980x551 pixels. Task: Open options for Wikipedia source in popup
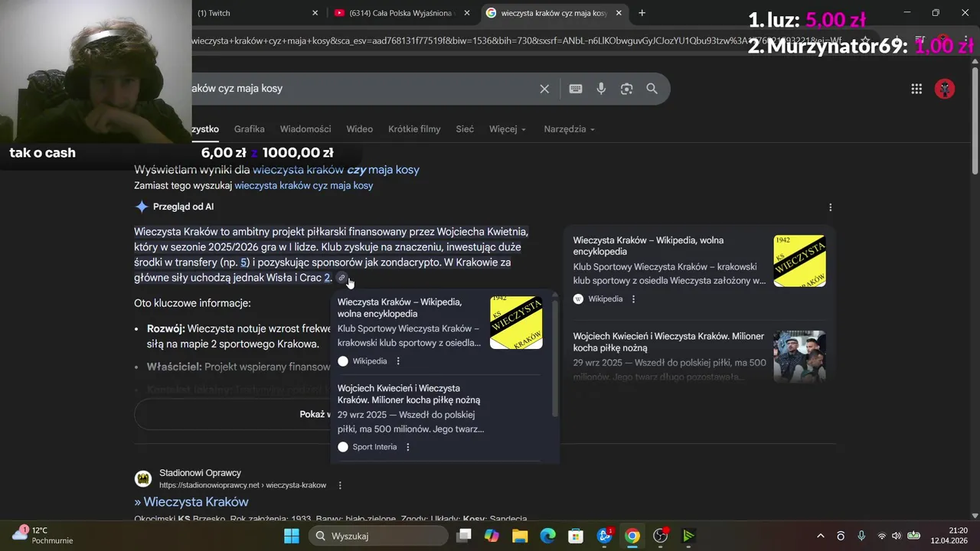tap(398, 361)
